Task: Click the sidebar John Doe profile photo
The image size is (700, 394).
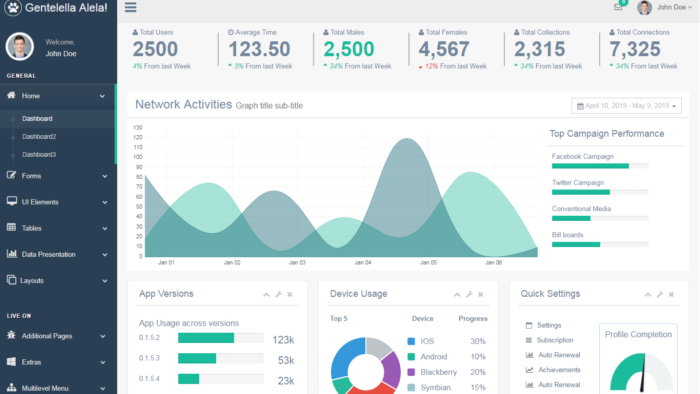Action: click(x=20, y=46)
